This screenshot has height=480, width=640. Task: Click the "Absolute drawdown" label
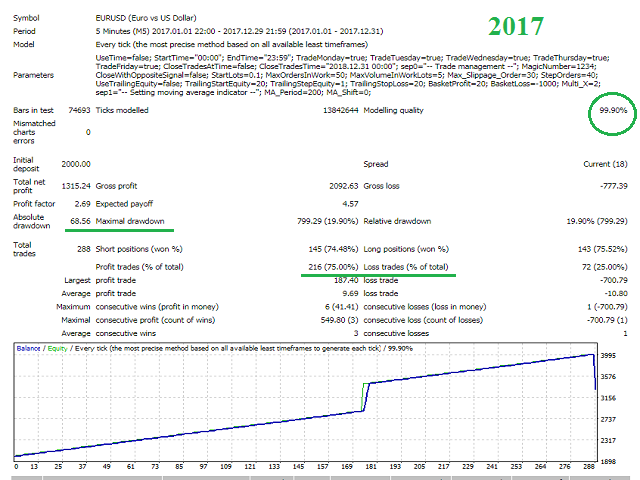tap(31, 221)
